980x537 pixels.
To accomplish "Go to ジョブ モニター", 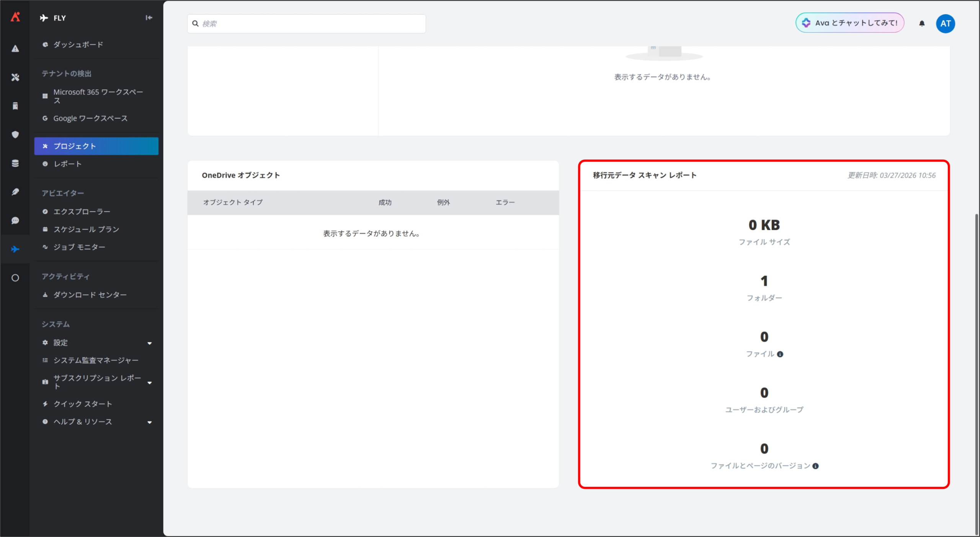I will (x=79, y=247).
